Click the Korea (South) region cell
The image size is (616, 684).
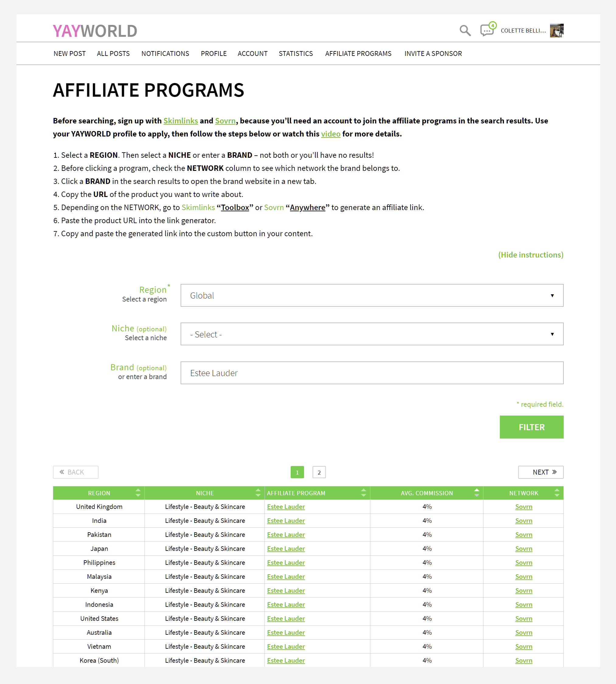point(99,660)
